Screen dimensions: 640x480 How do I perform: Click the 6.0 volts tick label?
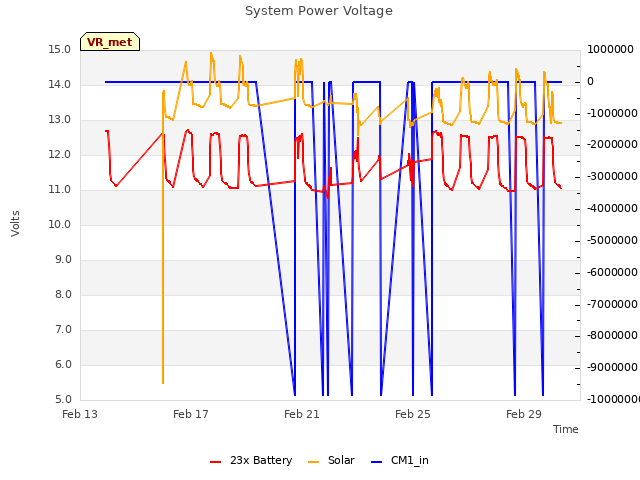pyautogui.click(x=63, y=365)
